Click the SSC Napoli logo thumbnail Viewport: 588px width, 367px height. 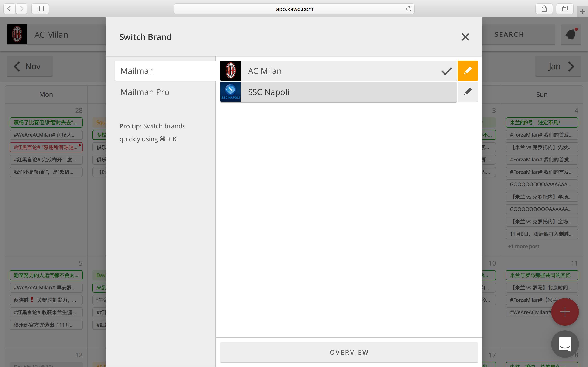pyautogui.click(x=230, y=92)
